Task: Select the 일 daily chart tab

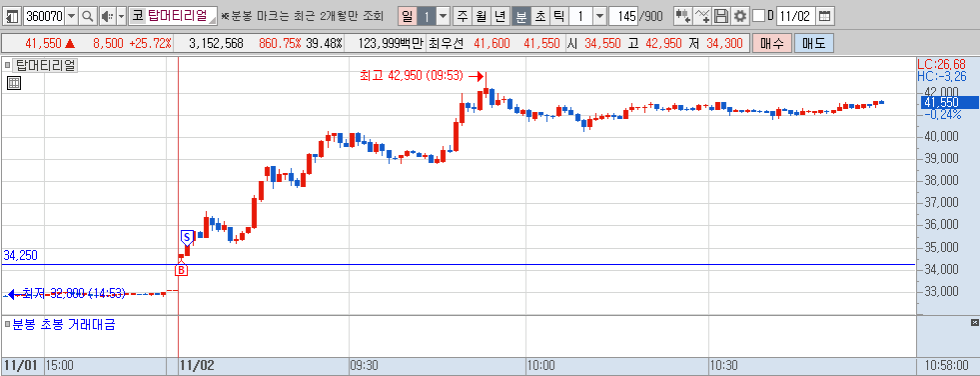Action: tap(407, 16)
